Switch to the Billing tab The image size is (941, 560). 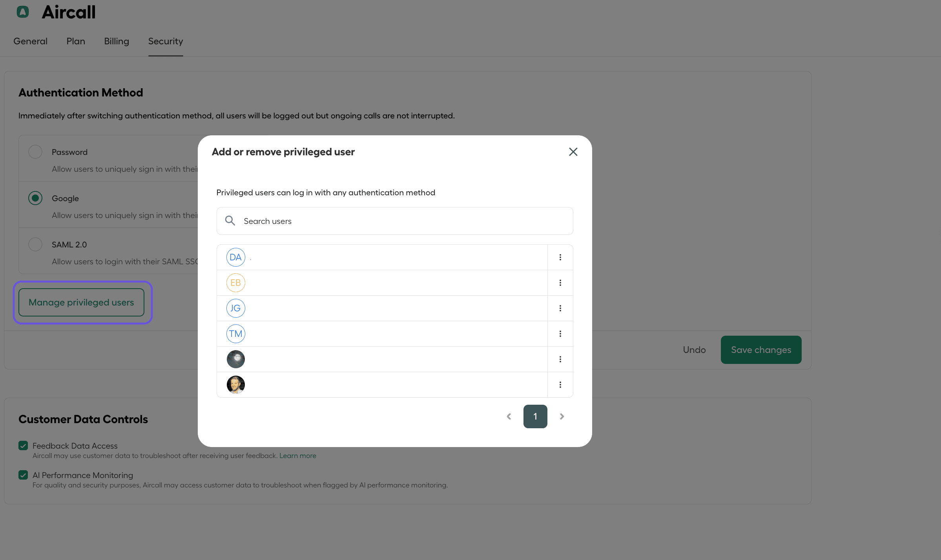click(116, 41)
